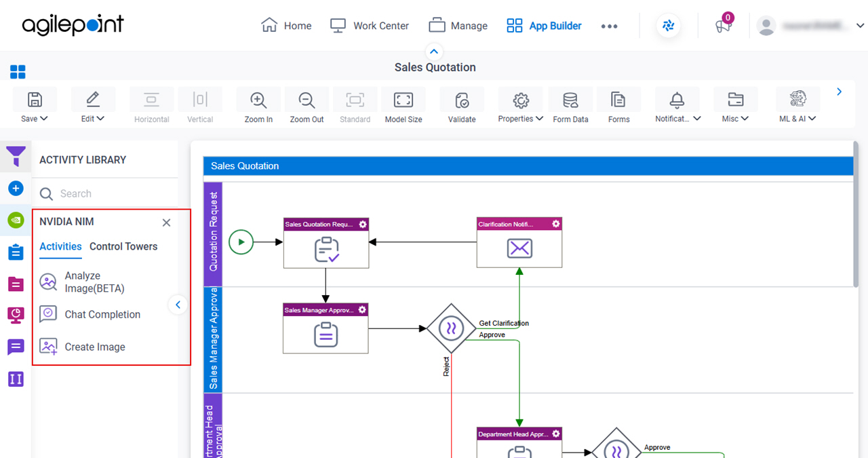The height and width of the screenshot is (458, 868).
Task: Collapse header with the up chevron
Action: pos(434,52)
